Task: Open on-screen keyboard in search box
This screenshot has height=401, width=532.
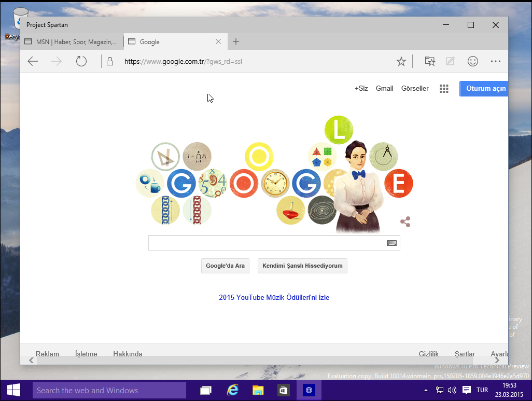Action: pos(391,243)
